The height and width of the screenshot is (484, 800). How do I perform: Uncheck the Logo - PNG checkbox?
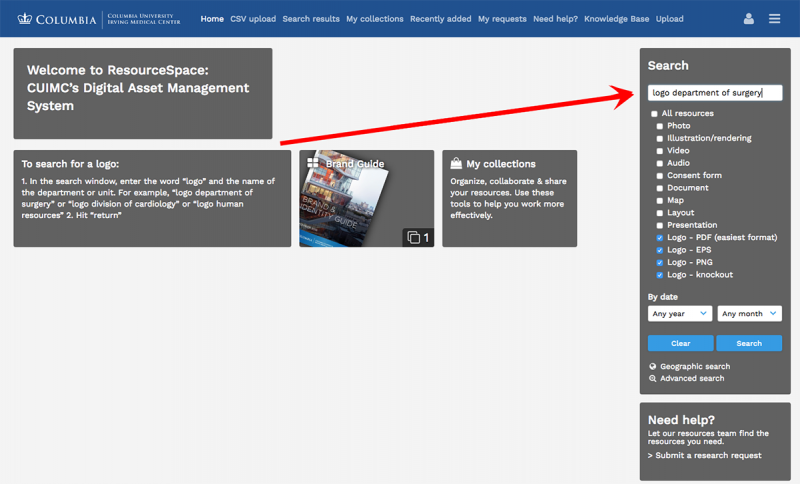pyautogui.click(x=660, y=263)
